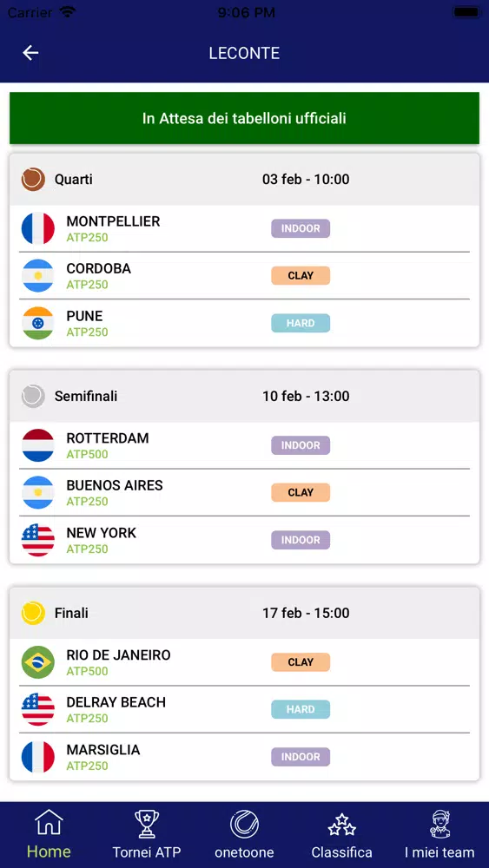Click the CLAY badge for Cordoba
This screenshot has width=489, height=868.
click(301, 276)
